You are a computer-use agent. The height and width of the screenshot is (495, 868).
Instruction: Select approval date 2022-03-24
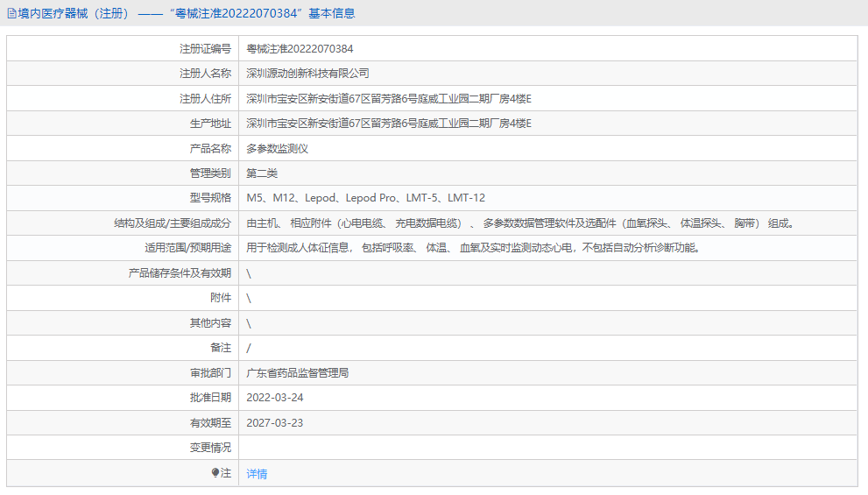point(274,398)
